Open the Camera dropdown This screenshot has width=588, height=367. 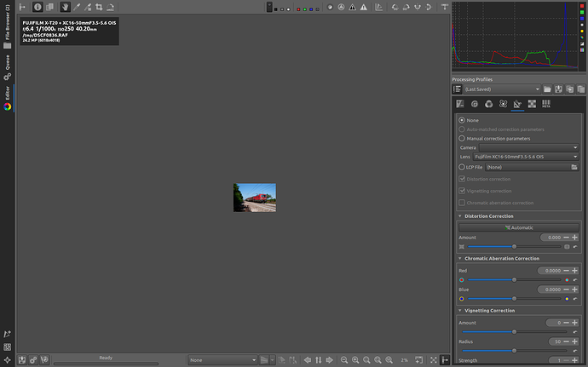(528, 147)
